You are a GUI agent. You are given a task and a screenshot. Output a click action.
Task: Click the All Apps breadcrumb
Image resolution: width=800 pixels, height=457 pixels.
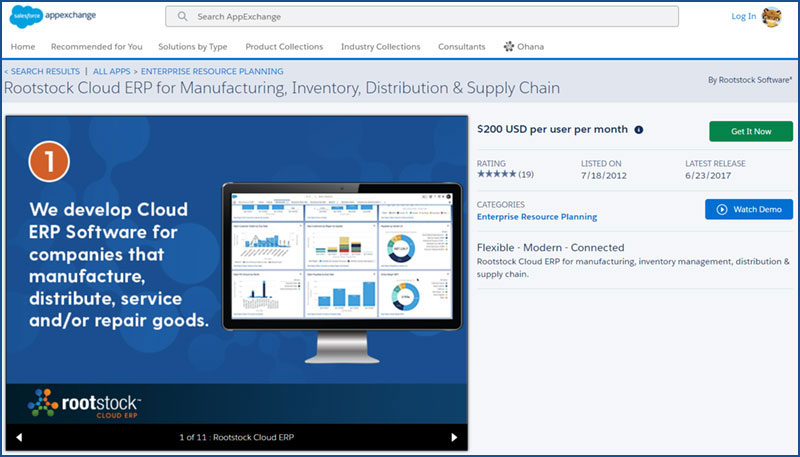coord(111,71)
